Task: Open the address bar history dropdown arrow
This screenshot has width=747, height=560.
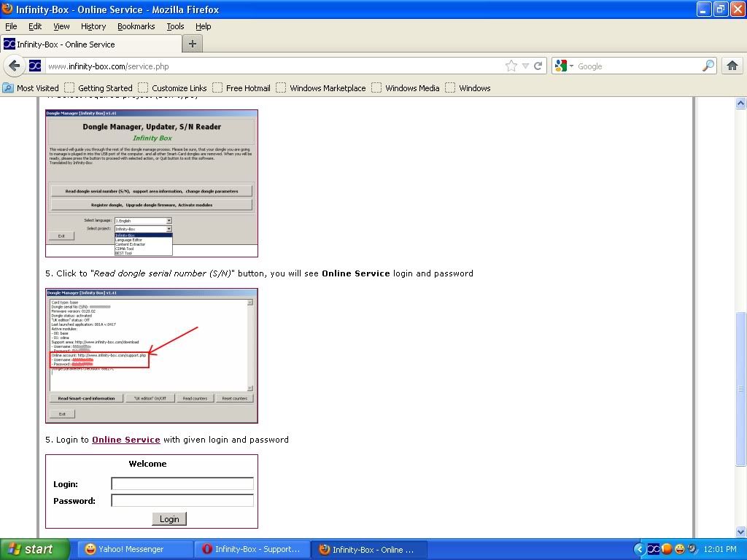Action: pos(525,66)
